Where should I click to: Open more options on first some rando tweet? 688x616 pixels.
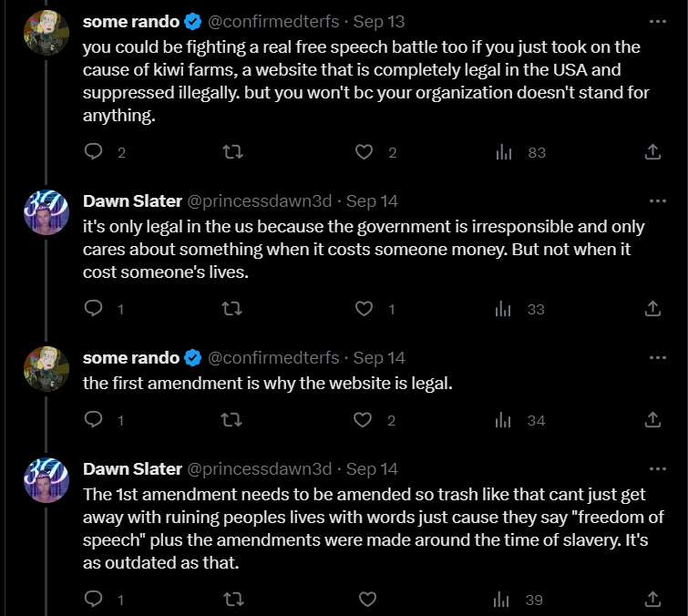tap(657, 21)
